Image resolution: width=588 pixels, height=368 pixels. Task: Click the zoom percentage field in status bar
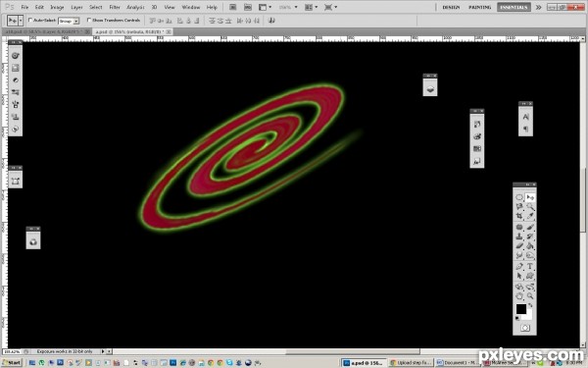[x=12, y=352]
